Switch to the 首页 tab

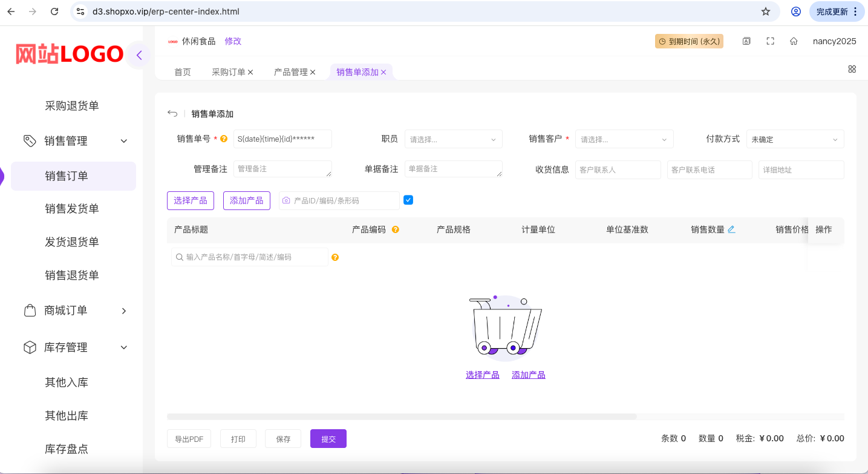point(183,72)
